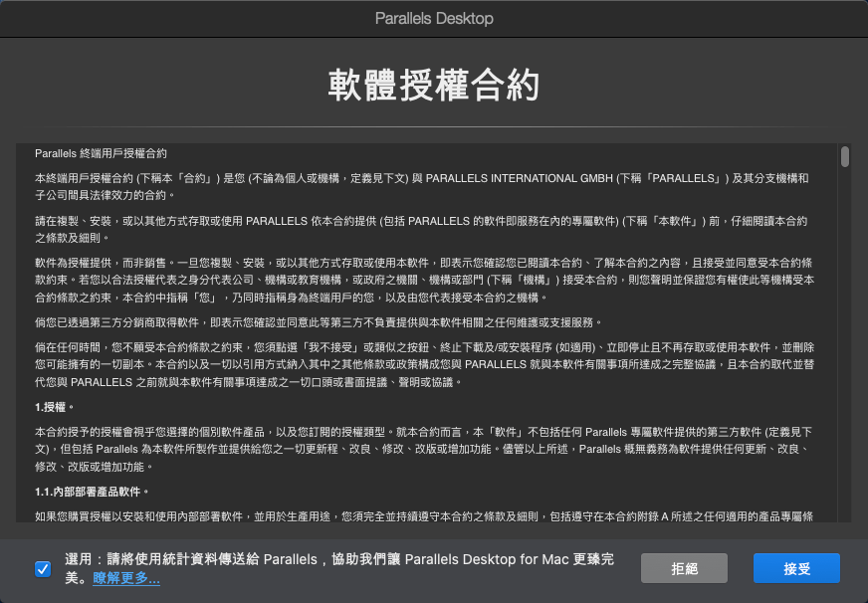Open the 瞭解更多... link
868x603 pixels.
[126, 578]
